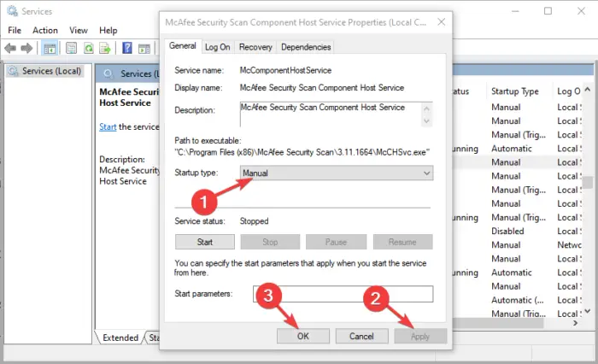Click the Description box scroll-down arrow
598x364 pixels.
point(426,121)
